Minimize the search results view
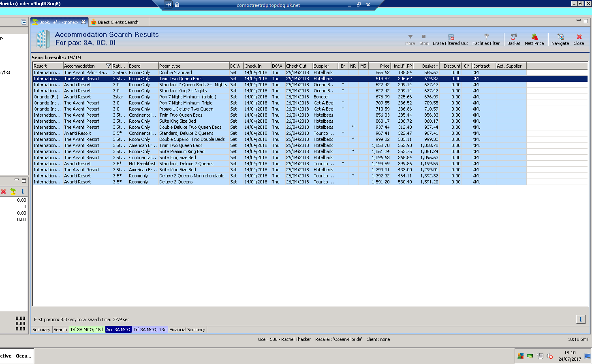592x364 pixels. (x=579, y=20)
